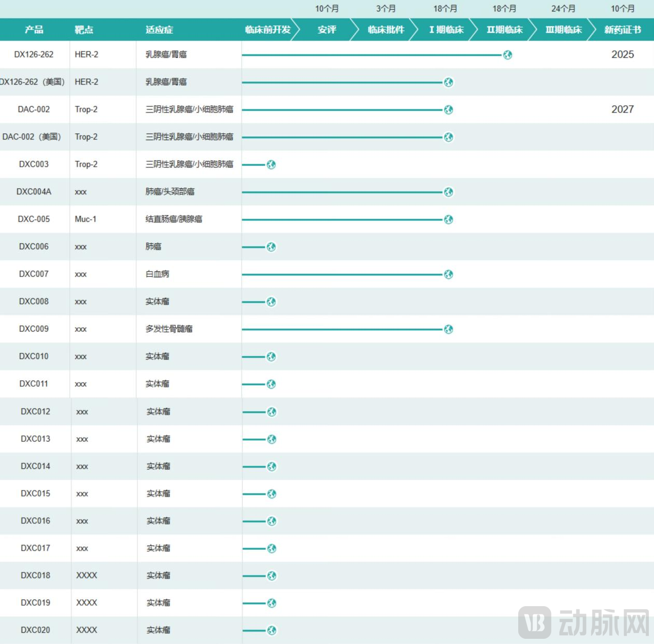Click the globe icon on the DXC020 row

coord(271,631)
